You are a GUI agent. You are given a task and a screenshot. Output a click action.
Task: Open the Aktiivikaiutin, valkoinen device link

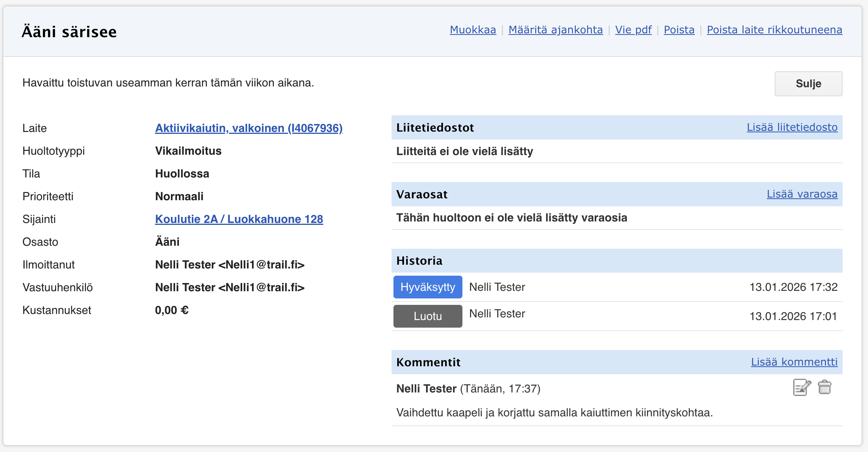pyautogui.click(x=249, y=128)
